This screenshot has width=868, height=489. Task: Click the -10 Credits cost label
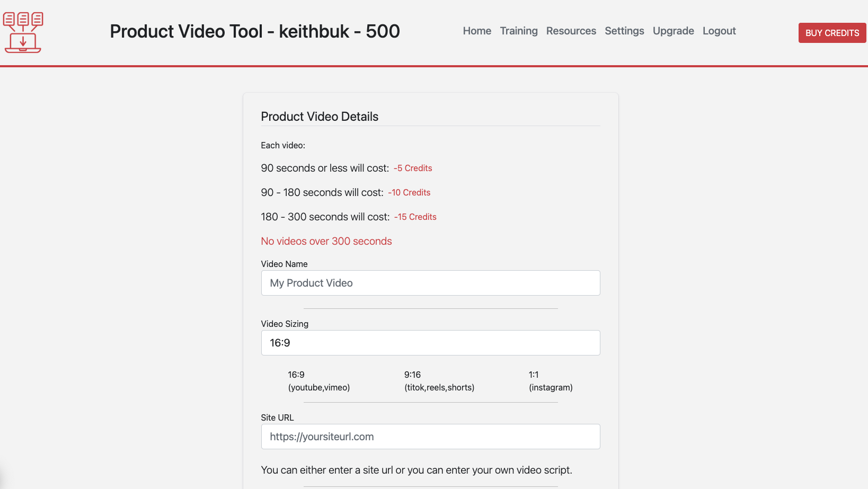click(x=409, y=192)
